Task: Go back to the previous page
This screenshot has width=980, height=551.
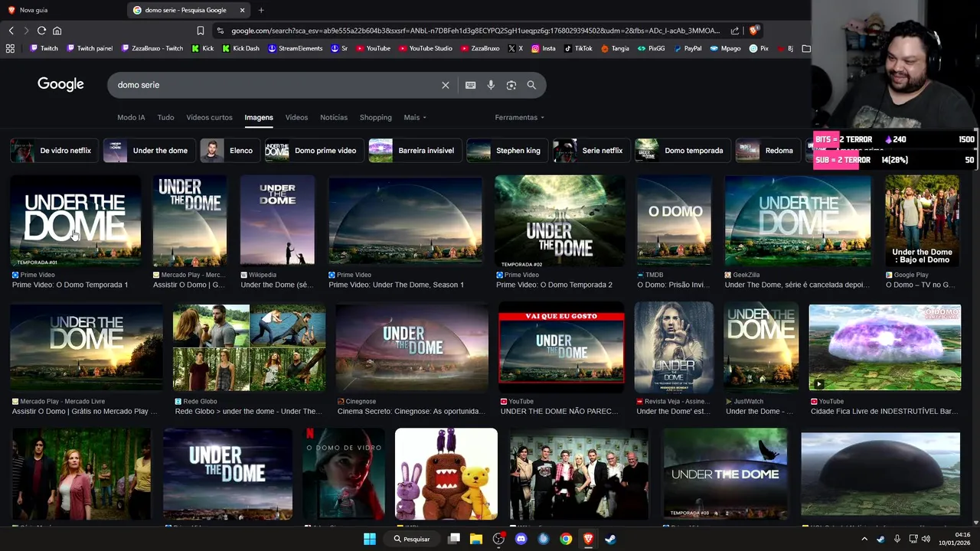Action: [x=11, y=31]
